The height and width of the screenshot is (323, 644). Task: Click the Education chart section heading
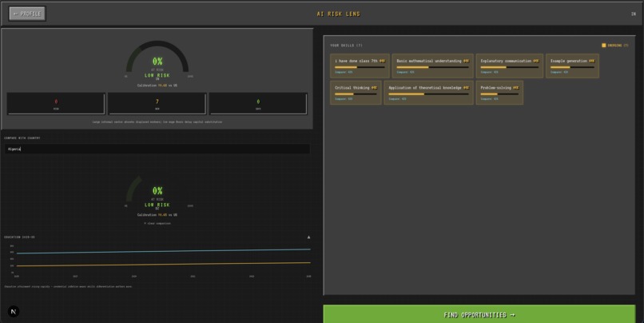point(19,237)
